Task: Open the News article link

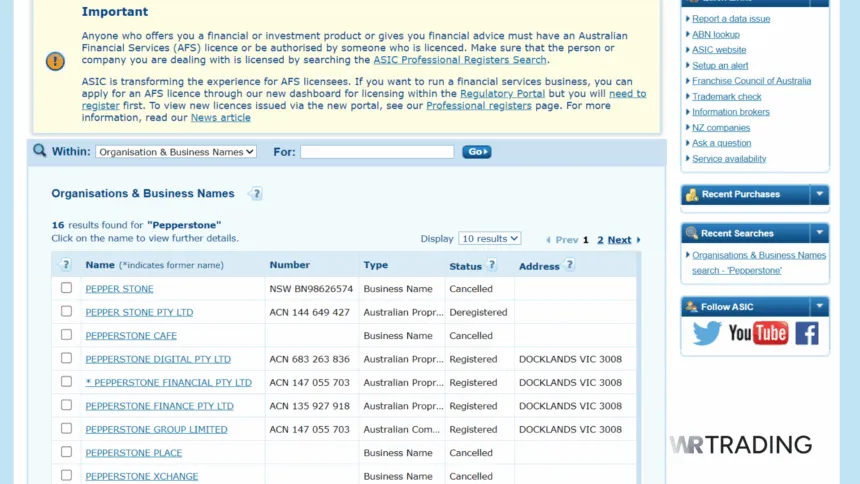Action: (220, 118)
